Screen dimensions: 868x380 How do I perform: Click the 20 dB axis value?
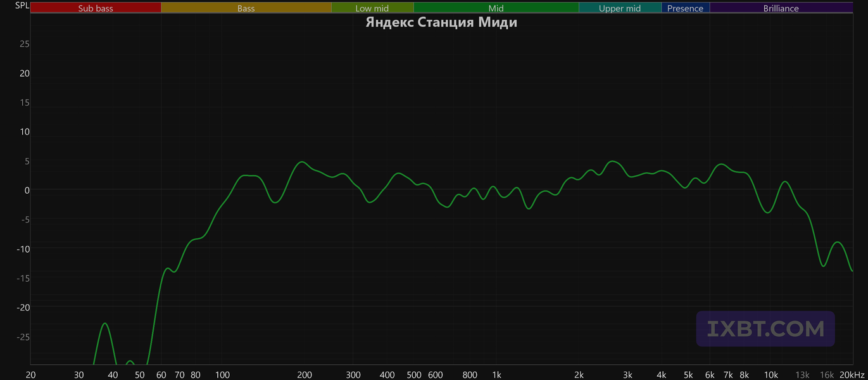(25, 73)
